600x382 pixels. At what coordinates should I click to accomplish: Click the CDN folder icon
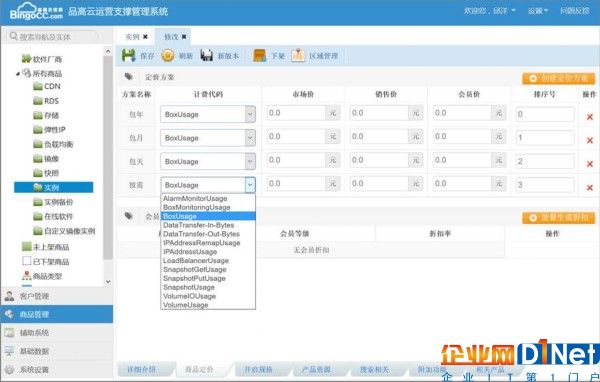38,87
